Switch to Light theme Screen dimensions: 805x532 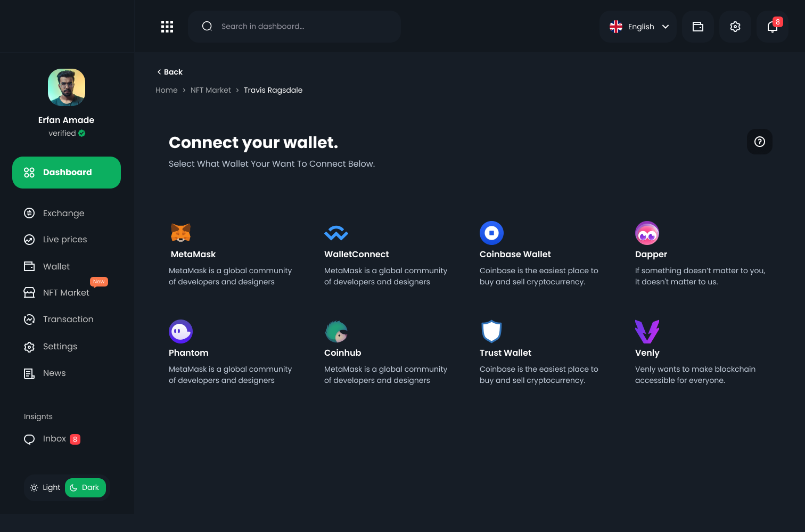click(x=45, y=487)
